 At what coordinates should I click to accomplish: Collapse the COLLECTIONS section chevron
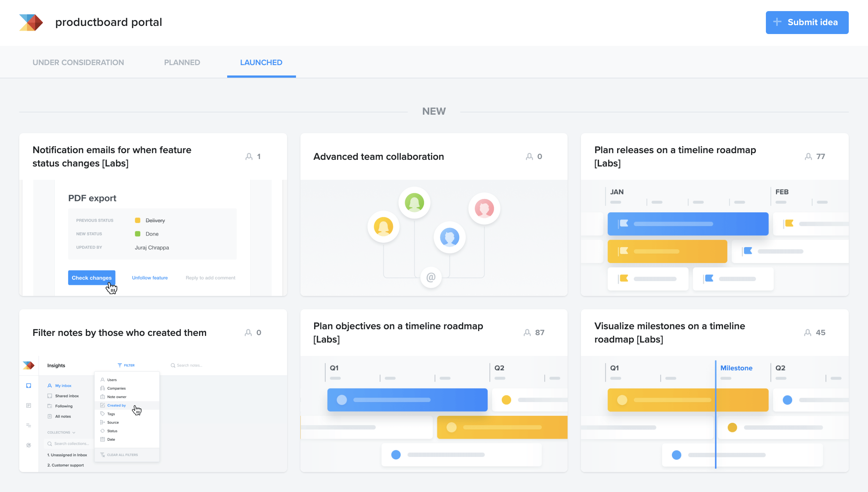pyautogui.click(x=74, y=432)
